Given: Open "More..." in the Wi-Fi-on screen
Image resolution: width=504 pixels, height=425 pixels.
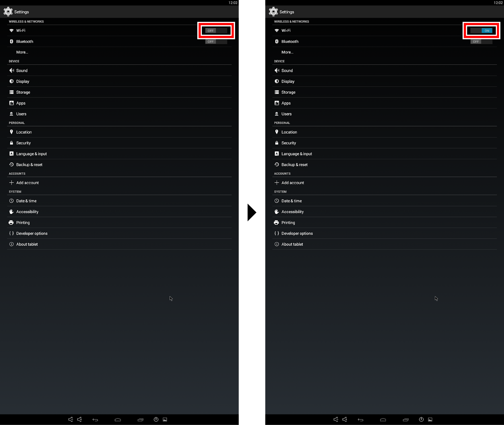Looking at the screenshot, I should [x=287, y=52].
